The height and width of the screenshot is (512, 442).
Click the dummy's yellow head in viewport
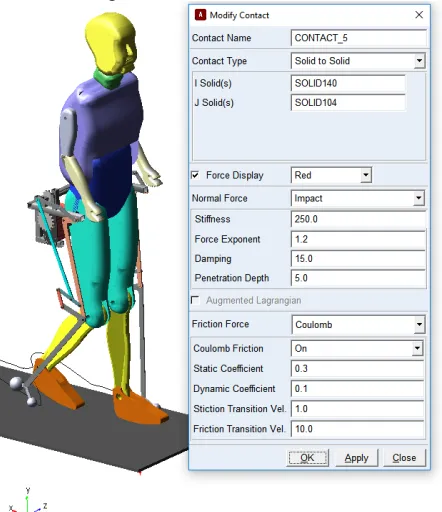pos(112,42)
